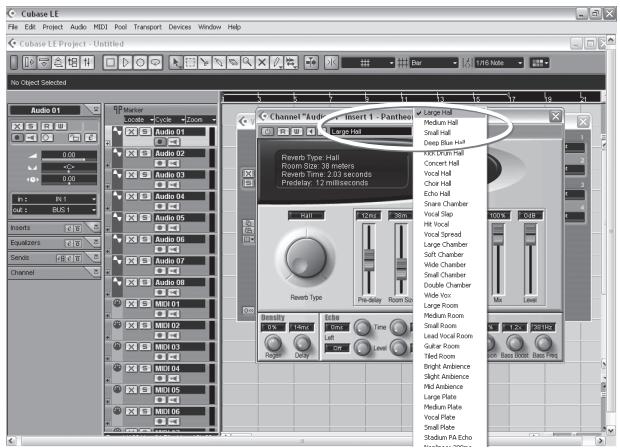Screen dimensions: 620x448
Task: Mute track Audio 02
Action: tap(132, 153)
